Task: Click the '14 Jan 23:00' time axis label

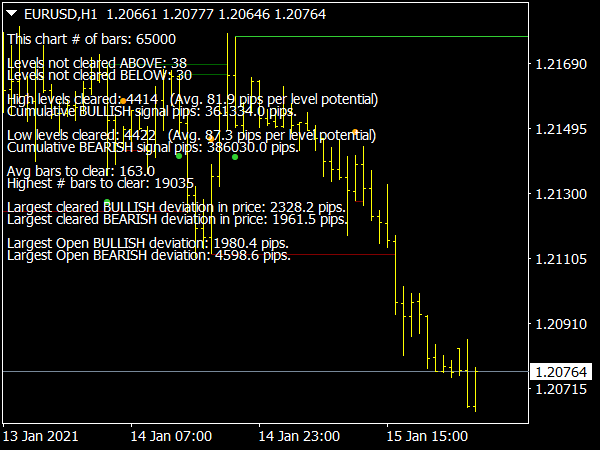Action: (299, 436)
